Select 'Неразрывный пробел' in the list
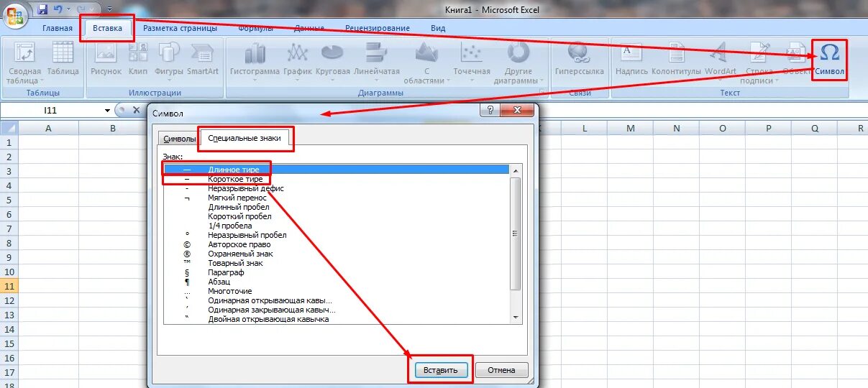868x388 pixels. tap(337, 235)
